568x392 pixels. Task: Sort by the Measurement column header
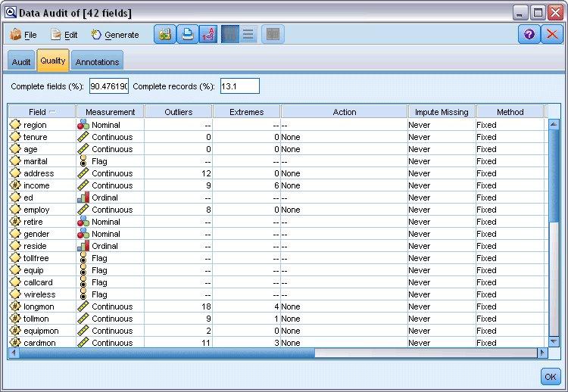110,112
